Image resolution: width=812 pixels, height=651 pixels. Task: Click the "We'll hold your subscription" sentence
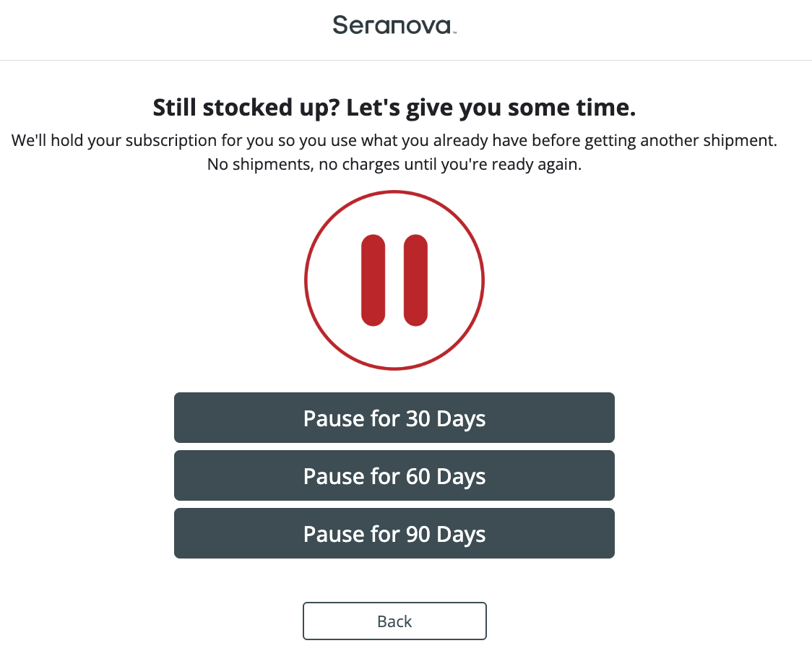coord(394,141)
